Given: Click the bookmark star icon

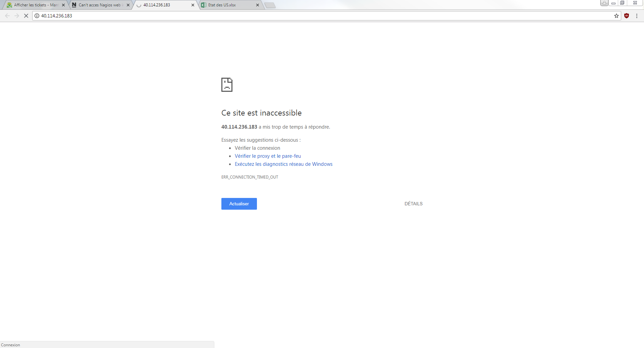Looking at the screenshot, I should (616, 16).
